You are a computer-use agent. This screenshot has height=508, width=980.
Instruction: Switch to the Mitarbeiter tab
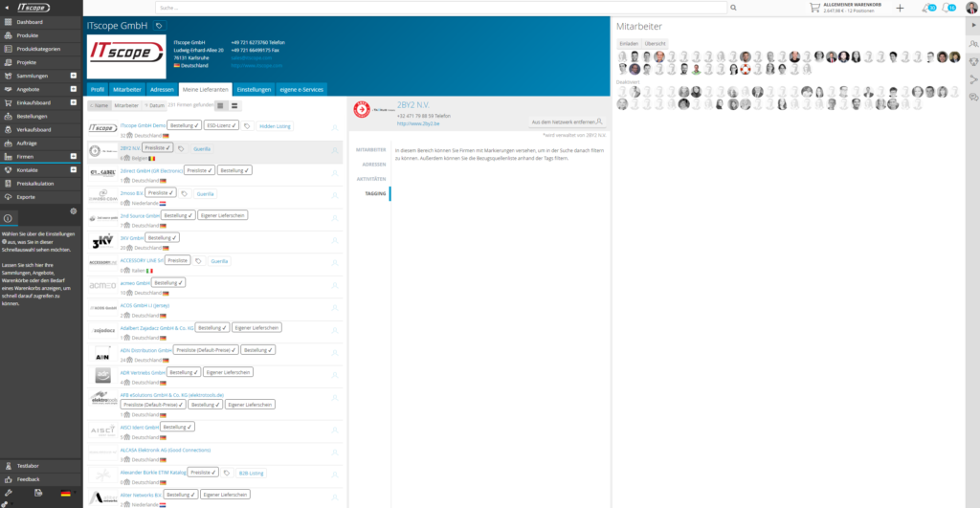(x=127, y=89)
